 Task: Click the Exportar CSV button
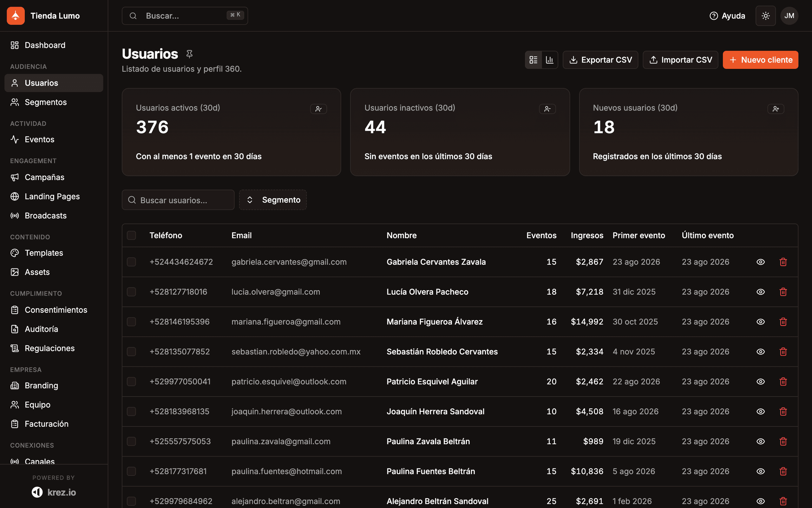(600, 60)
